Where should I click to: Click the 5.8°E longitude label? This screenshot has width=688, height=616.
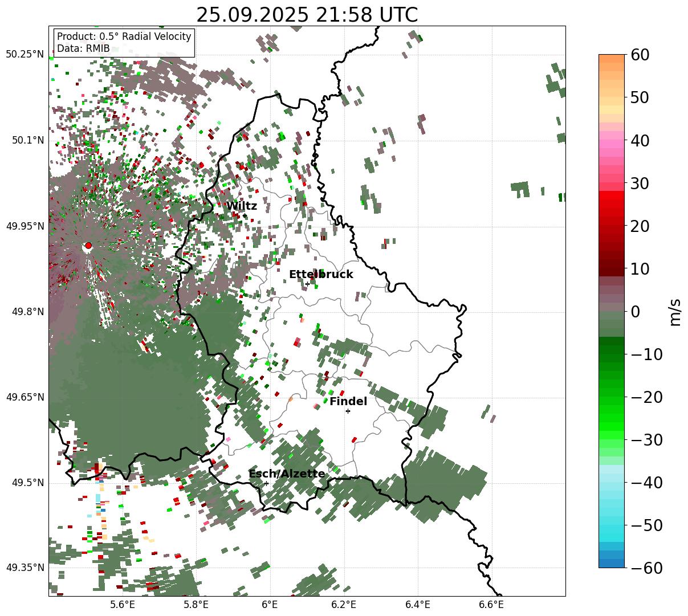[x=196, y=605]
